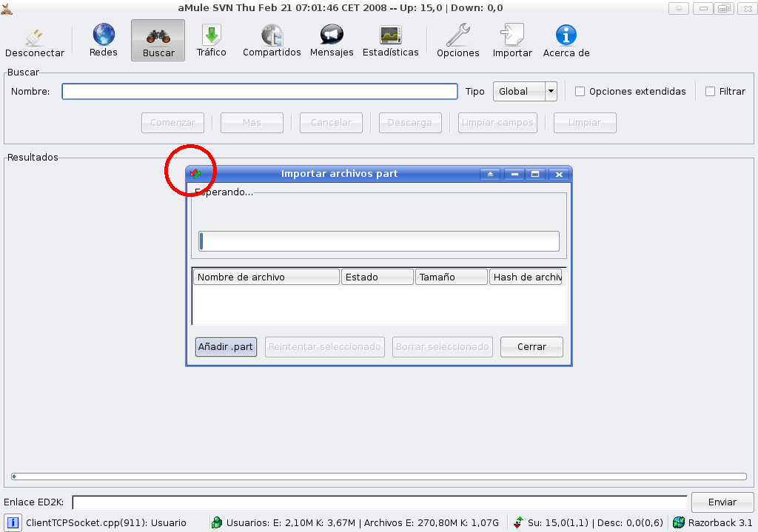This screenshot has height=532, width=758.
Task: Expand the Tipo Global dropdown
Action: (x=551, y=92)
